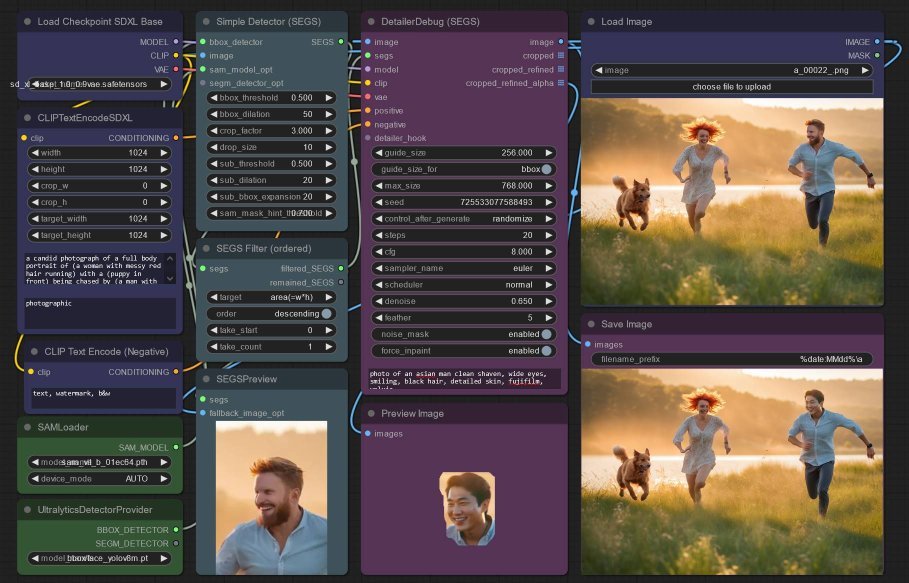
Task: Collapse the Load Checkpoint SDXL Base node
Action: pos(27,21)
